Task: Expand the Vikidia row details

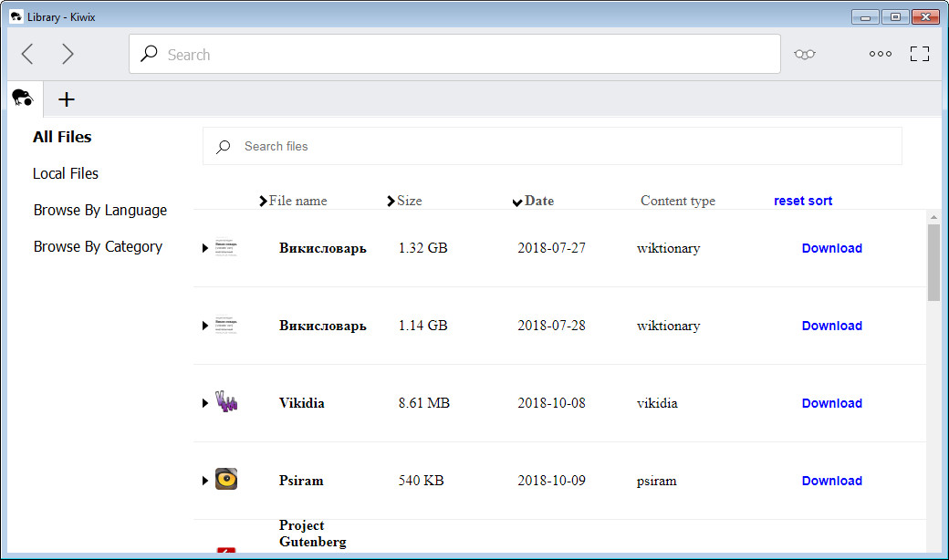Action: click(205, 403)
